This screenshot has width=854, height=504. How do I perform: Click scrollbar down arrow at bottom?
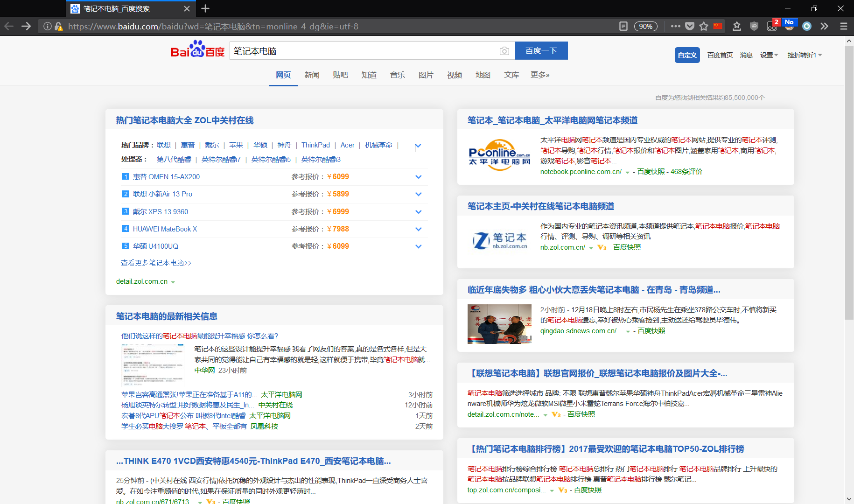(849, 499)
